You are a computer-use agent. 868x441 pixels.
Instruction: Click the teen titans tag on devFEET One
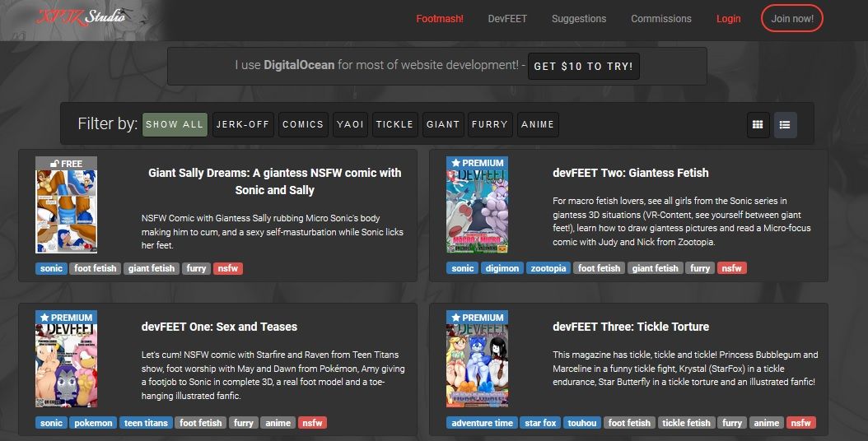coord(146,423)
